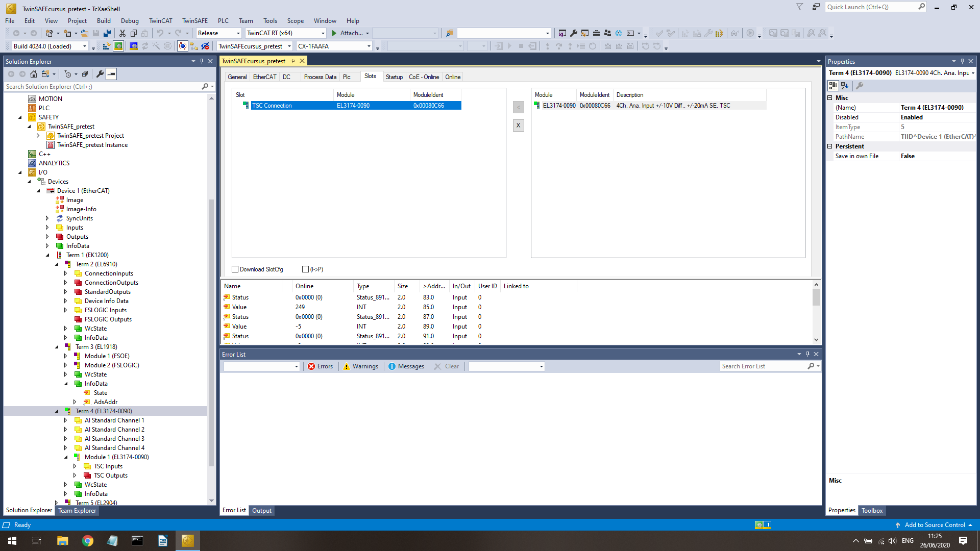Screen dimensions: 980x551
Task: Click the Solution Explorer Home icon
Action: coord(34,74)
